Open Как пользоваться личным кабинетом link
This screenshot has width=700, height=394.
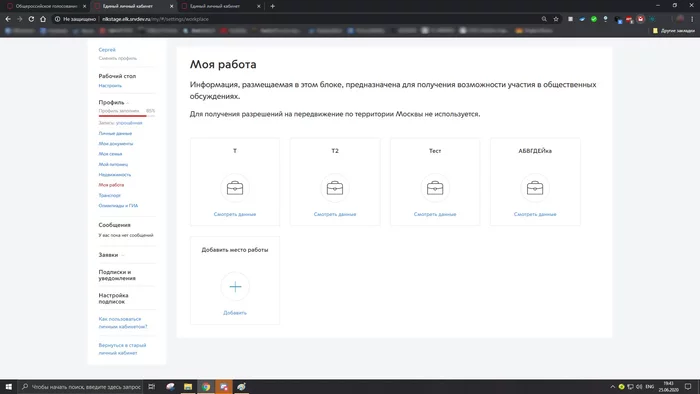coord(123,323)
